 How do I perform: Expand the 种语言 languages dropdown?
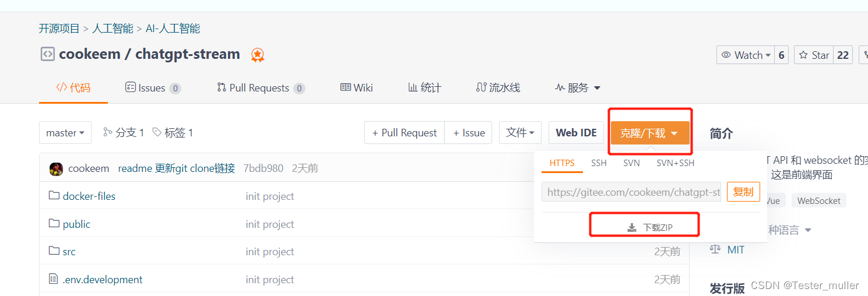pos(790,230)
